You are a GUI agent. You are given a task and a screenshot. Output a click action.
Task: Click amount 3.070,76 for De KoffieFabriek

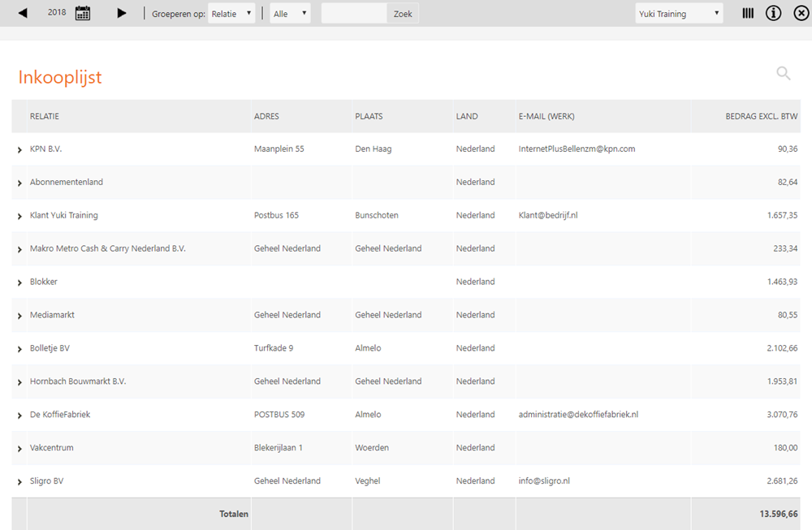tap(782, 414)
